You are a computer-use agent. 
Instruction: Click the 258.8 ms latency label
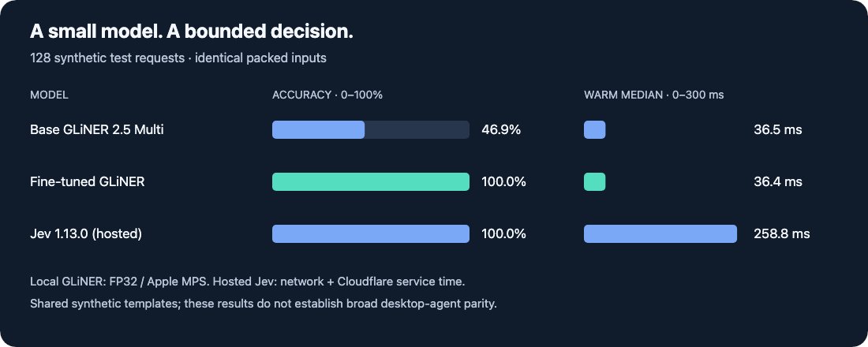[782, 233]
